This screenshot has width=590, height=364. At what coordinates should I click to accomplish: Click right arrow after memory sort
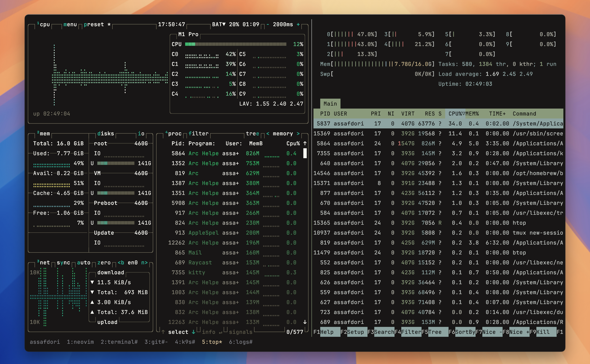click(298, 134)
